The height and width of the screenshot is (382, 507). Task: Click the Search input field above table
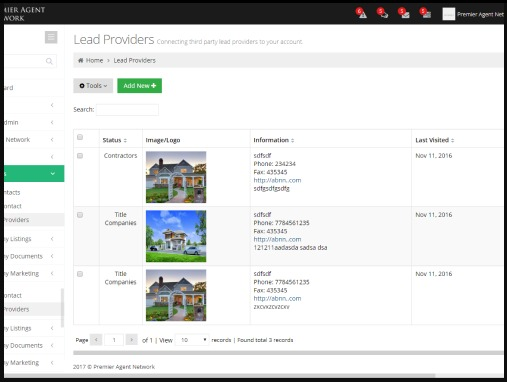[x=127, y=110]
